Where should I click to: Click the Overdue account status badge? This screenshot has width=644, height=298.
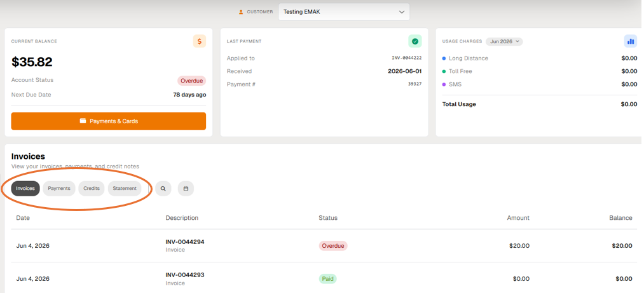[192, 81]
